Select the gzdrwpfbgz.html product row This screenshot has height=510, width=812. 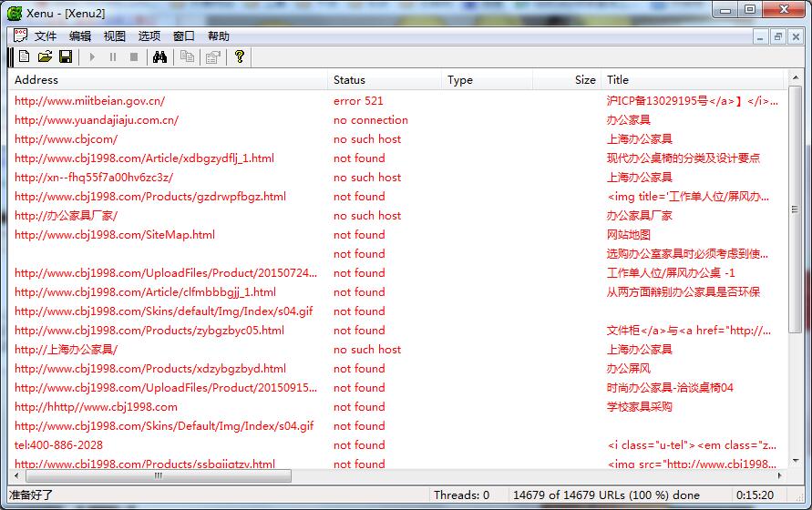396,197
